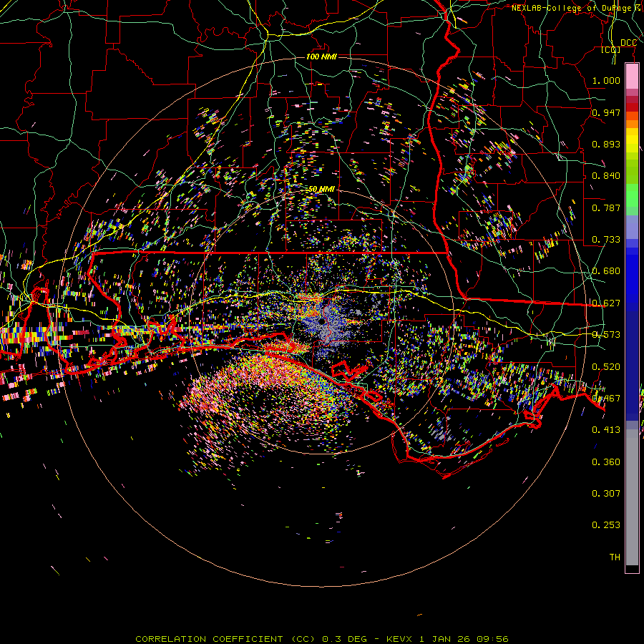
Task: Select the 1.000 value on the color scale
Action: pos(606,80)
